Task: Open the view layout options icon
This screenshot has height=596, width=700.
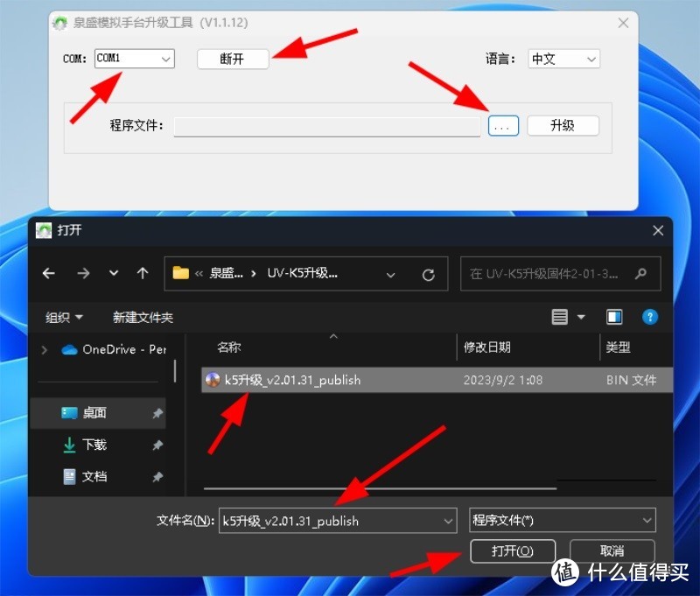Action: (567, 317)
